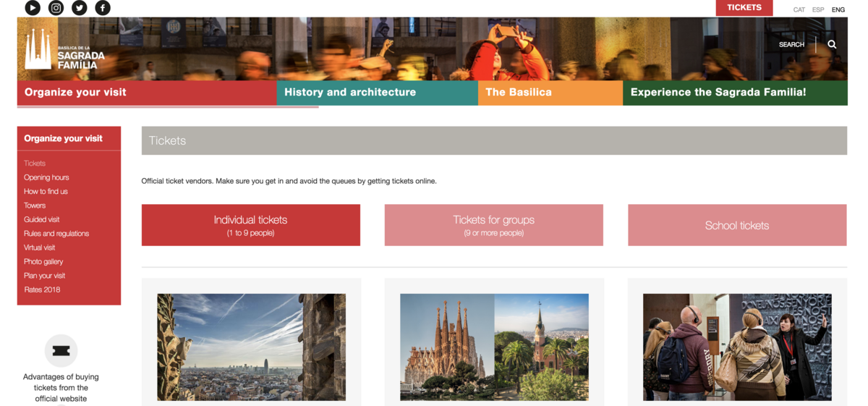Open the Towers sidebar link

pos(35,206)
